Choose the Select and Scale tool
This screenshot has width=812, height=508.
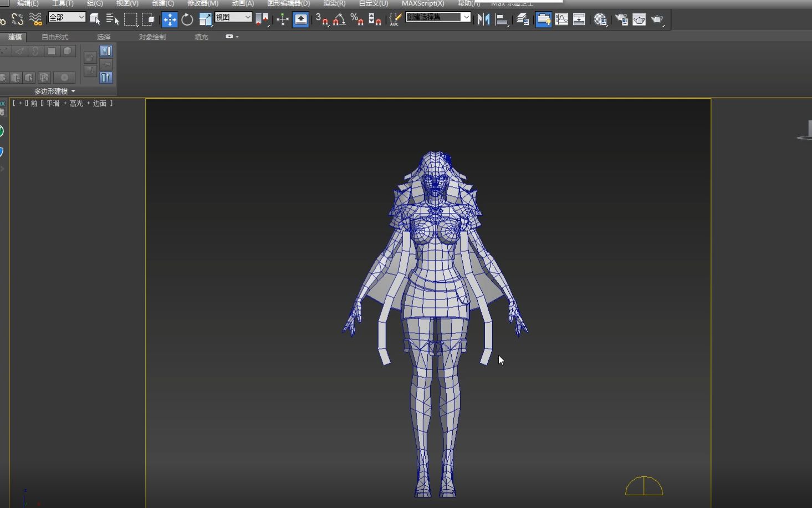pos(205,19)
